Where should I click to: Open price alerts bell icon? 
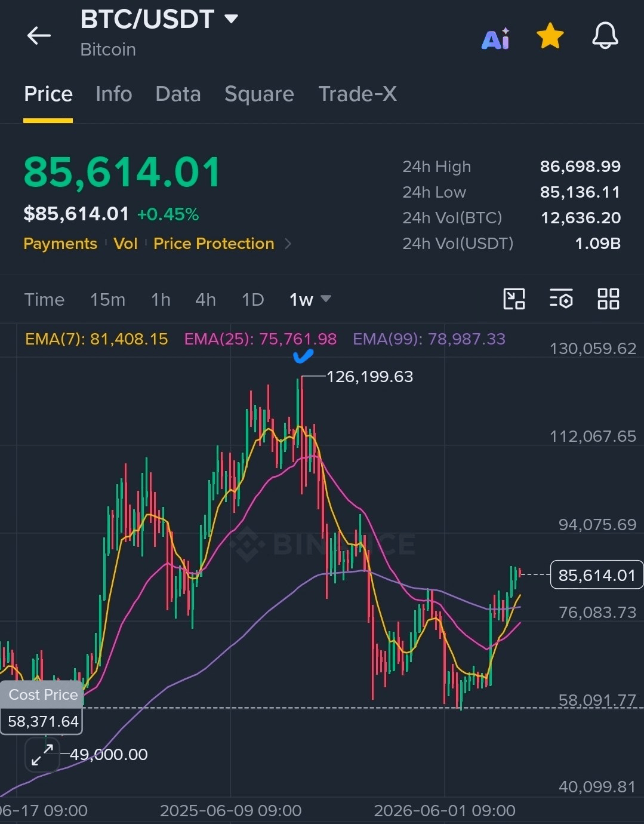(605, 36)
